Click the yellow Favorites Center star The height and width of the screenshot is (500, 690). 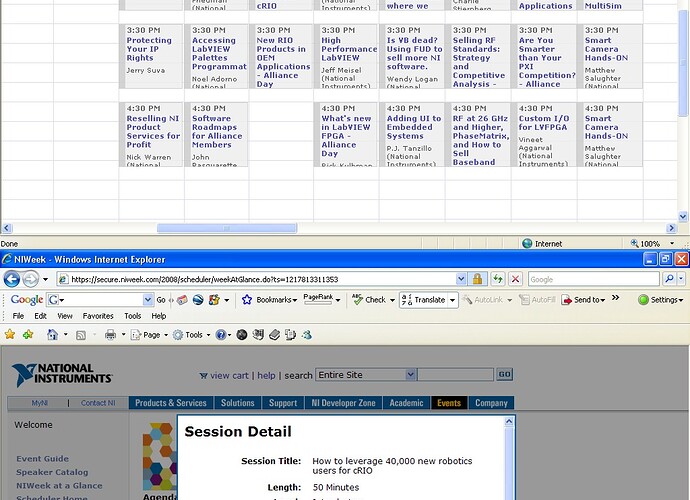(10, 335)
